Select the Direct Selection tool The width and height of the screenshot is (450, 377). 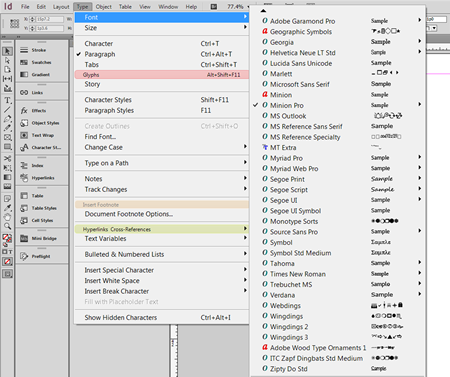pyautogui.click(x=7, y=61)
